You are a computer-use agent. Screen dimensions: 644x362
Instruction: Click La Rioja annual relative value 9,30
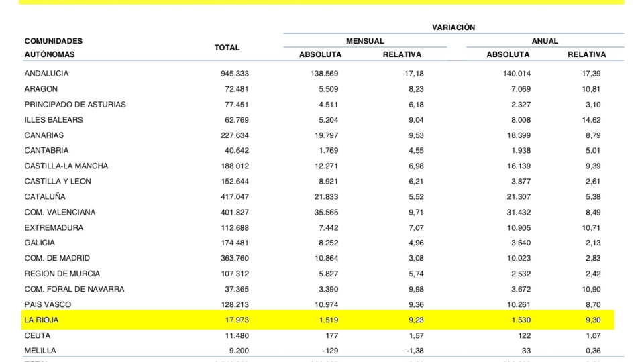coord(592,320)
